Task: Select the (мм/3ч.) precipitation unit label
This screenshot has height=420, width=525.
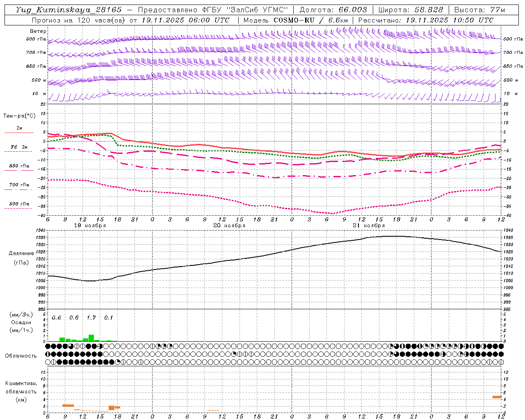Action: coord(21,315)
